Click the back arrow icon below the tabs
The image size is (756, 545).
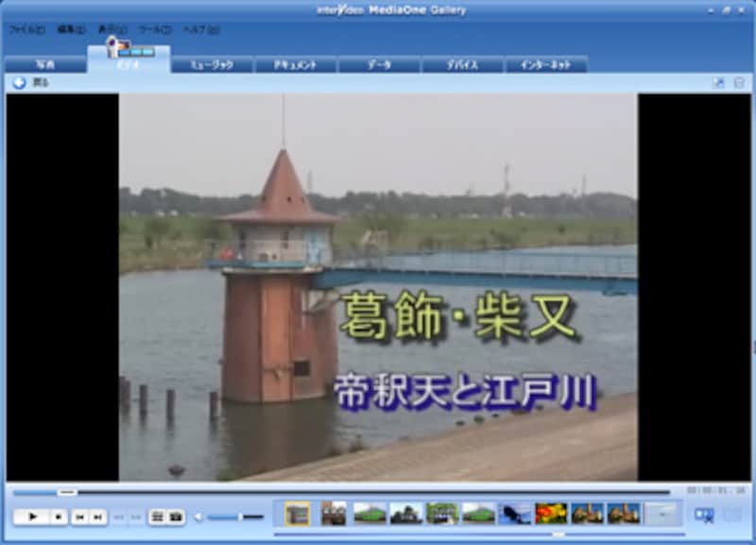(19, 83)
